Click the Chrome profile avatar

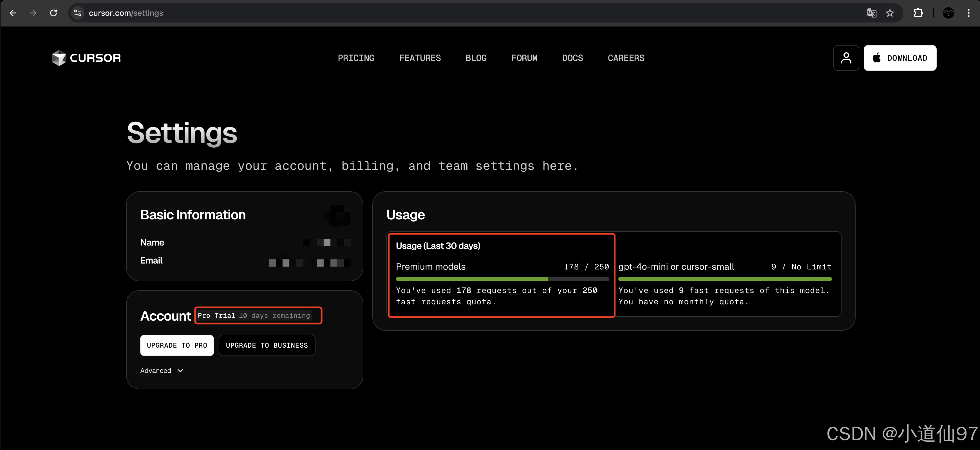948,13
